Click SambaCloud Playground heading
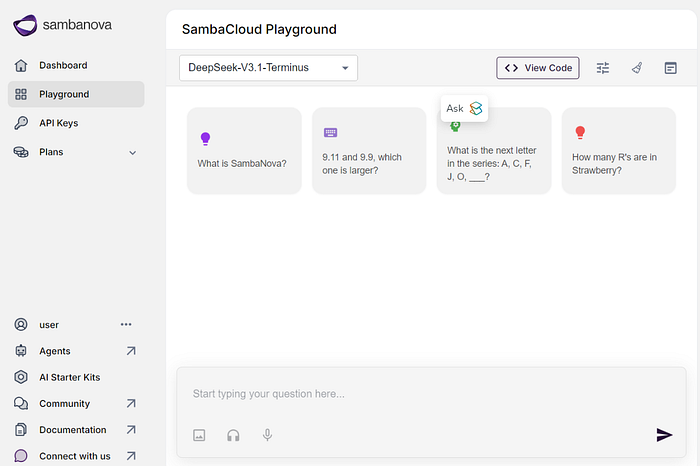The image size is (700, 466). [259, 29]
